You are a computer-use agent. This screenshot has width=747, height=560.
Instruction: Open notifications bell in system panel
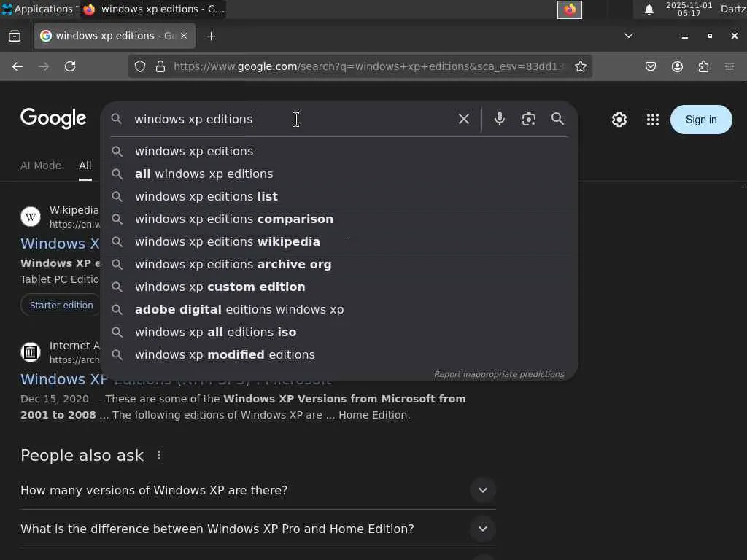coord(649,9)
